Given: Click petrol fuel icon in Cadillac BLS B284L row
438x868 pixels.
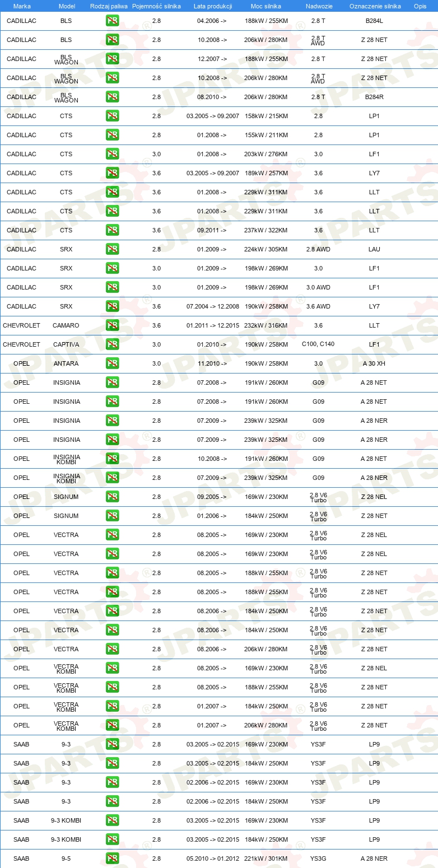Looking at the screenshot, I should (x=112, y=21).
